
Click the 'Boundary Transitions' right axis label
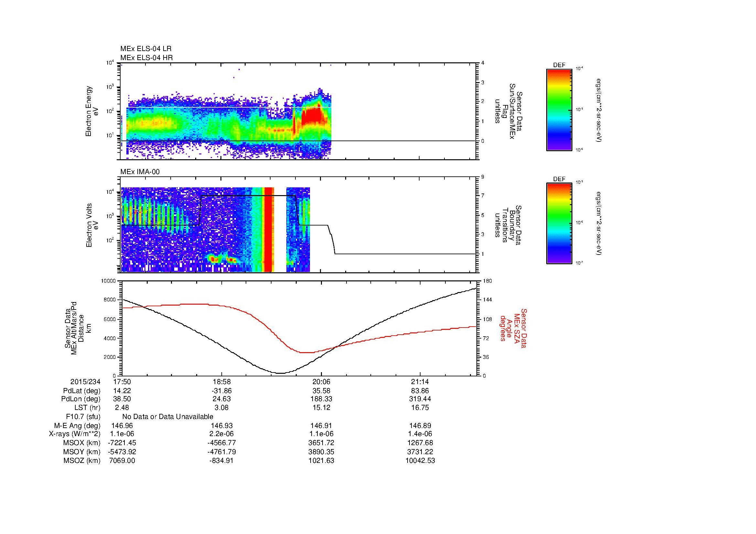[x=508, y=225]
